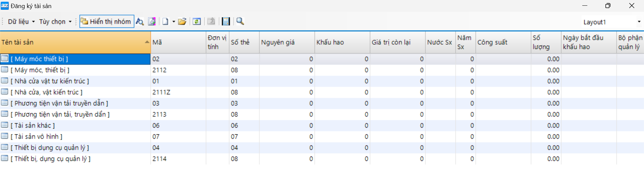Click the find text icon in toolbar

(x=140, y=21)
